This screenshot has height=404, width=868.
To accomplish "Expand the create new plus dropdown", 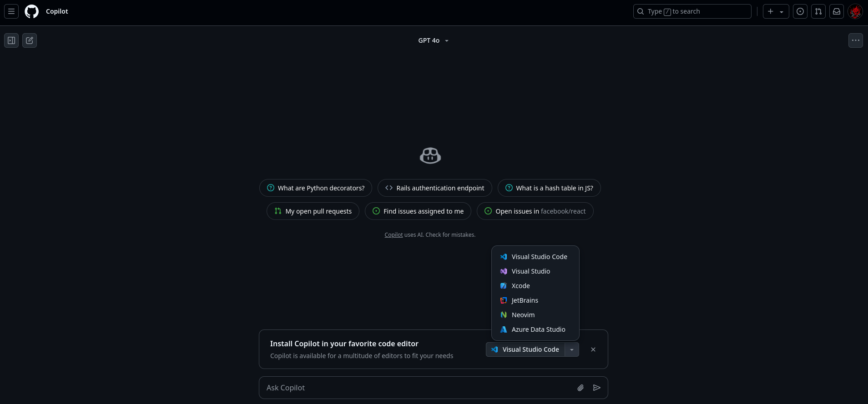I will point(776,11).
